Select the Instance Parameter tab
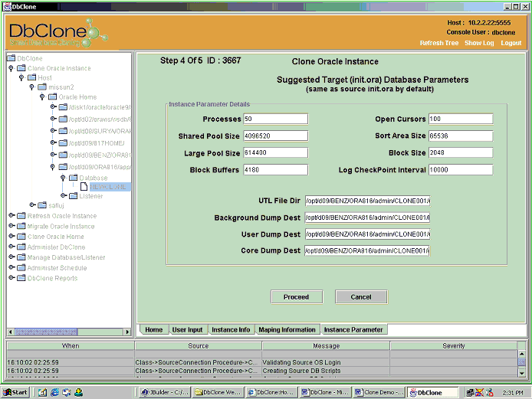This screenshot has width=532, height=399. (353, 329)
